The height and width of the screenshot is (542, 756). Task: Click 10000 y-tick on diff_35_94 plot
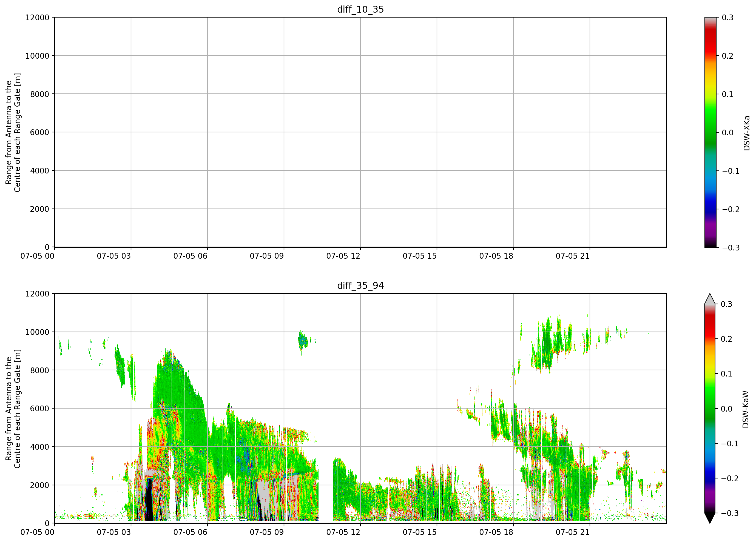(x=37, y=332)
